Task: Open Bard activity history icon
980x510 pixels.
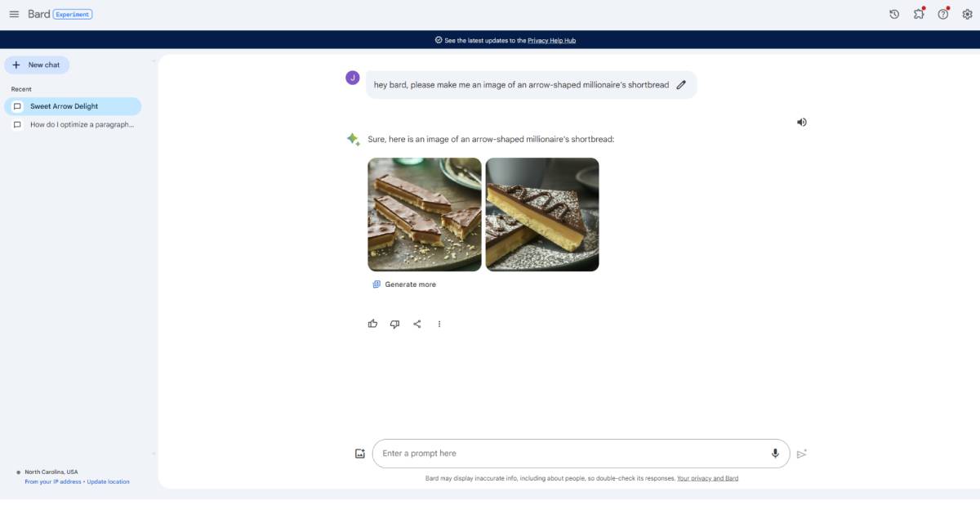Action: (x=894, y=14)
